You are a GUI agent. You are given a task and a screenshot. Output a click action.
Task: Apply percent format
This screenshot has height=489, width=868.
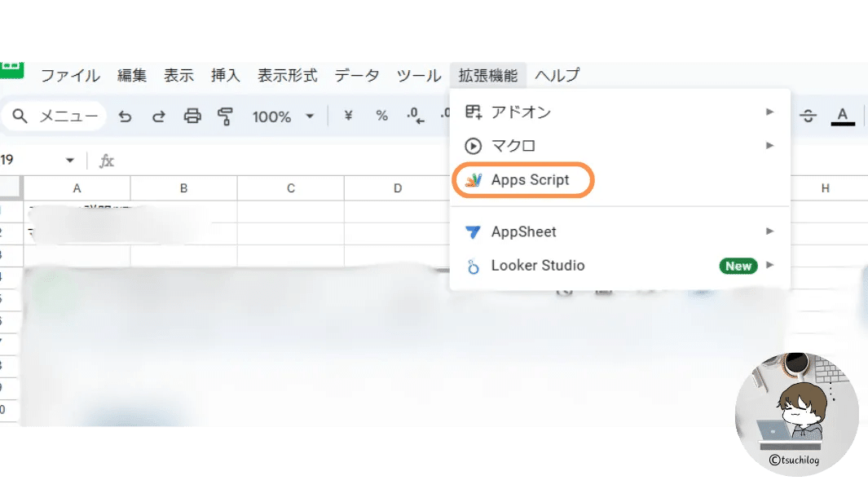point(381,116)
